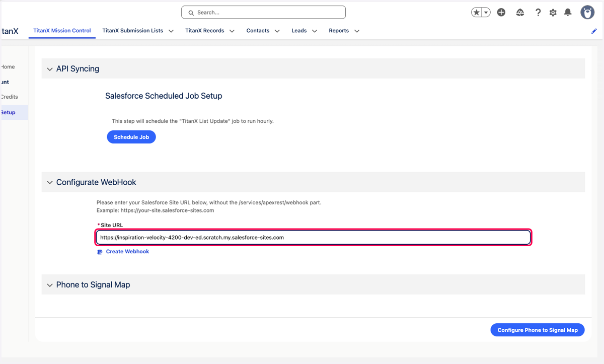Click the "TitanX List Update" job description text
The image size is (604, 364).
coord(193,121)
